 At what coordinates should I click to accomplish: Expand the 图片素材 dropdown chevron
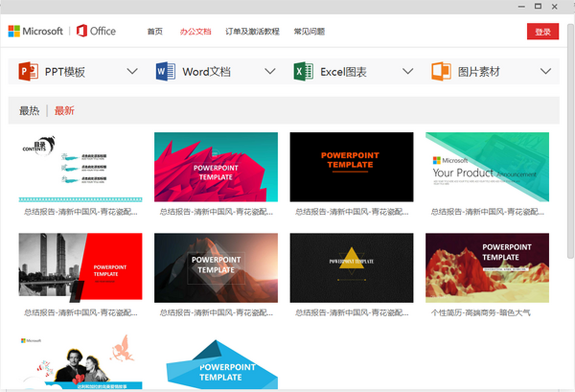(546, 71)
